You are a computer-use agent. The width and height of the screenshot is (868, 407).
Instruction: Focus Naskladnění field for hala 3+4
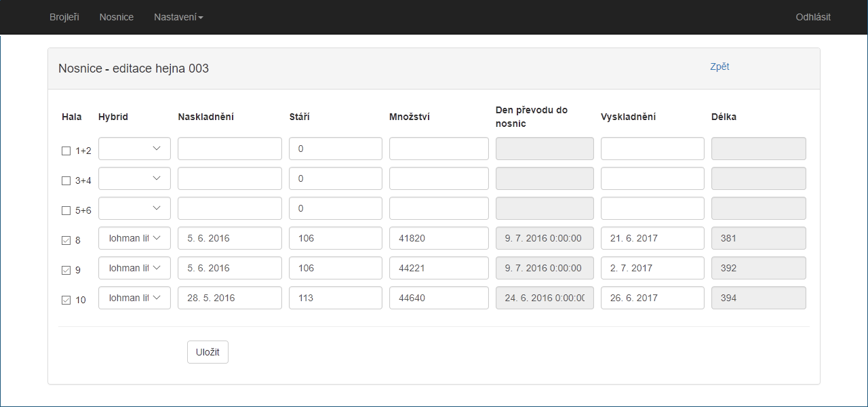pos(230,178)
